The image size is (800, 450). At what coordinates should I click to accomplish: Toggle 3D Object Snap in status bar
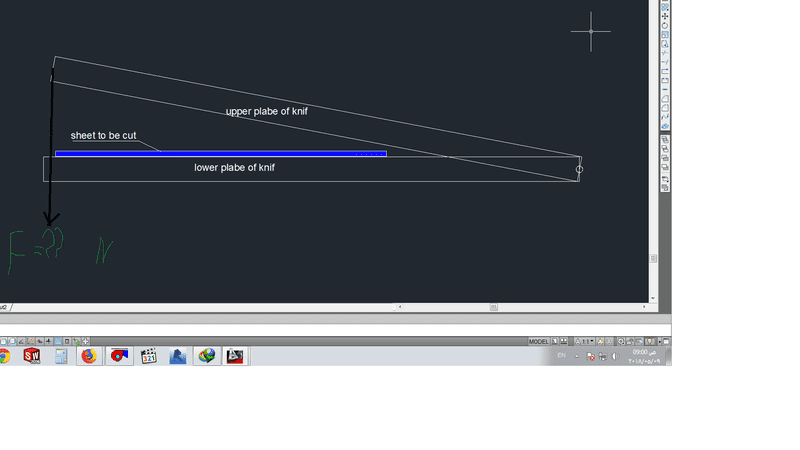(12, 341)
